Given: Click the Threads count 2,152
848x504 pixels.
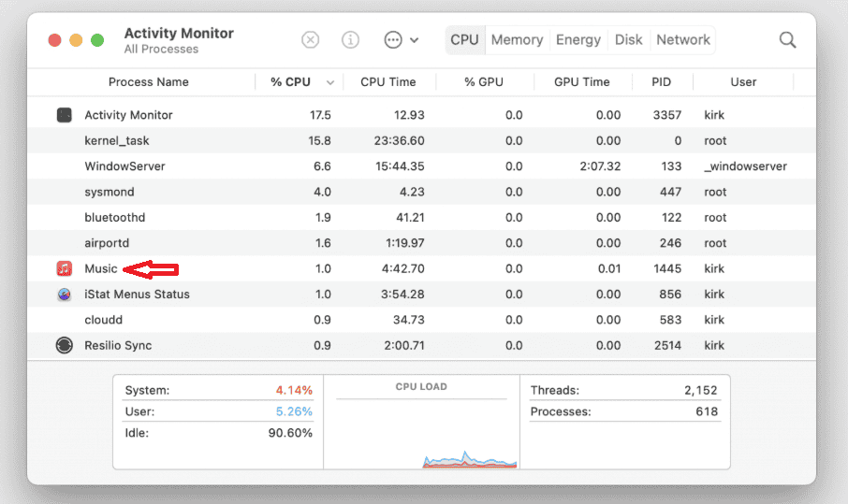Looking at the screenshot, I should click(701, 390).
